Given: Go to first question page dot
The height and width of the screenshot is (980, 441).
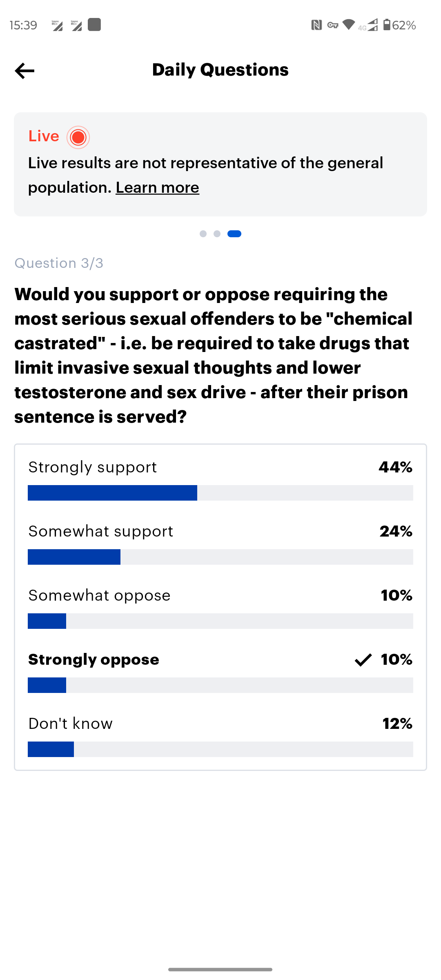Looking at the screenshot, I should [x=203, y=234].
